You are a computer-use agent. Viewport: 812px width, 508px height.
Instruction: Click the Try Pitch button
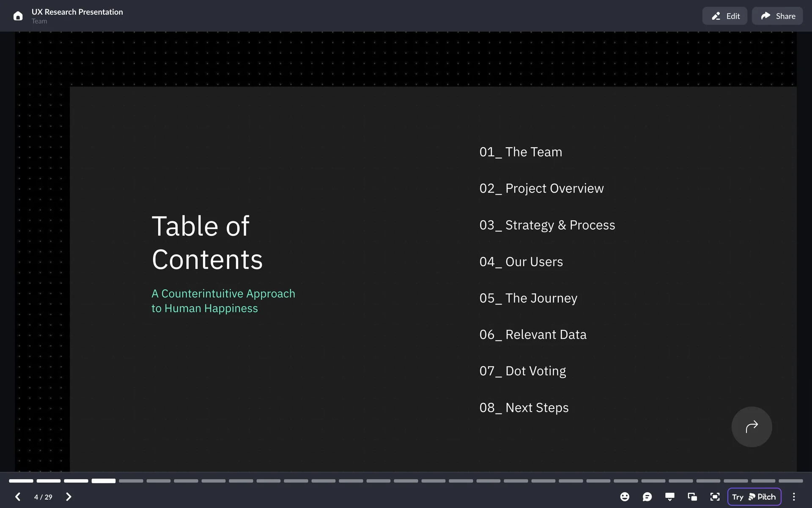(x=754, y=497)
